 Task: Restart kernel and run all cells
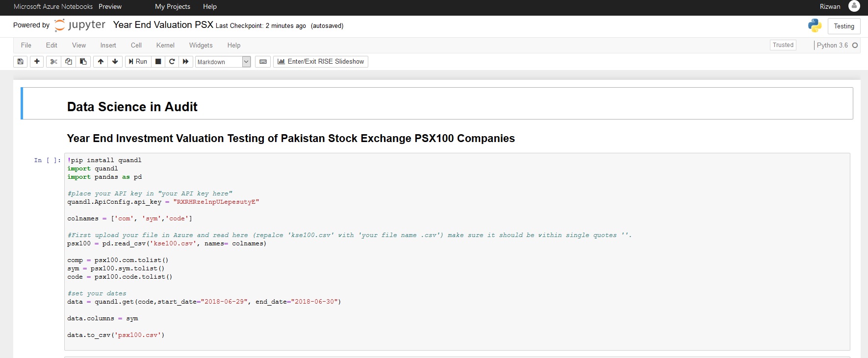(x=186, y=62)
